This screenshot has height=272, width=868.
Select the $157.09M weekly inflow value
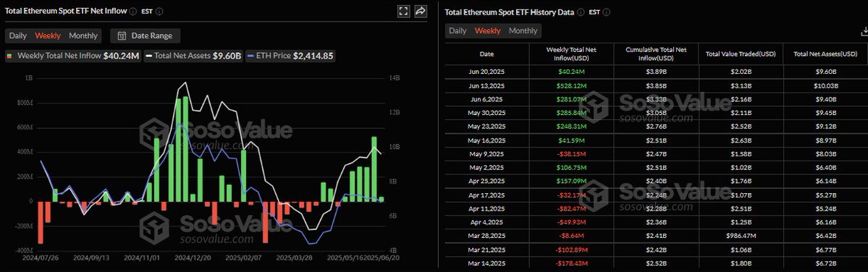(x=571, y=182)
